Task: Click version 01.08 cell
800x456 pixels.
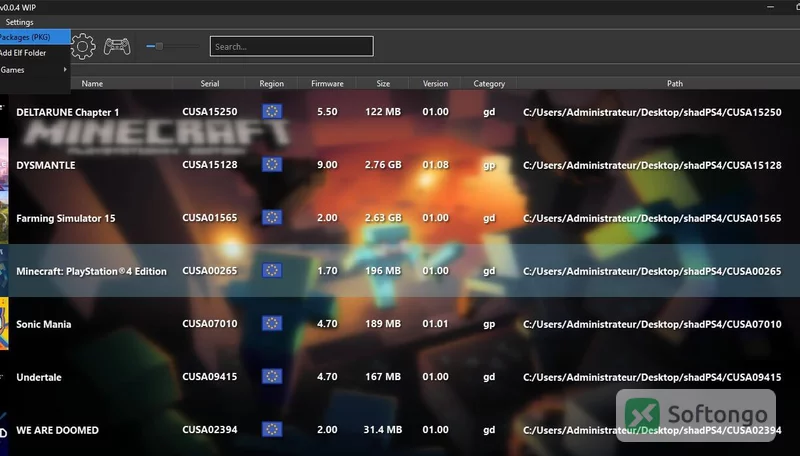Action: 435,165
